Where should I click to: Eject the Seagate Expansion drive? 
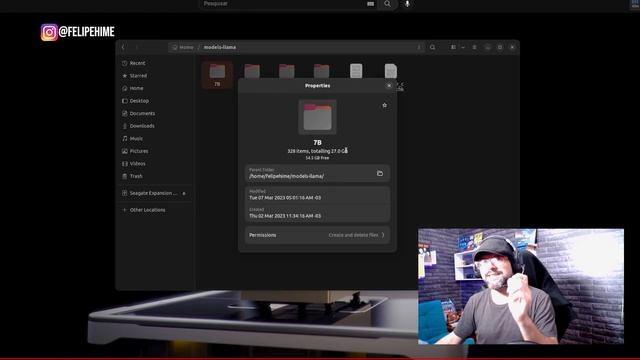tap(184, 193)
